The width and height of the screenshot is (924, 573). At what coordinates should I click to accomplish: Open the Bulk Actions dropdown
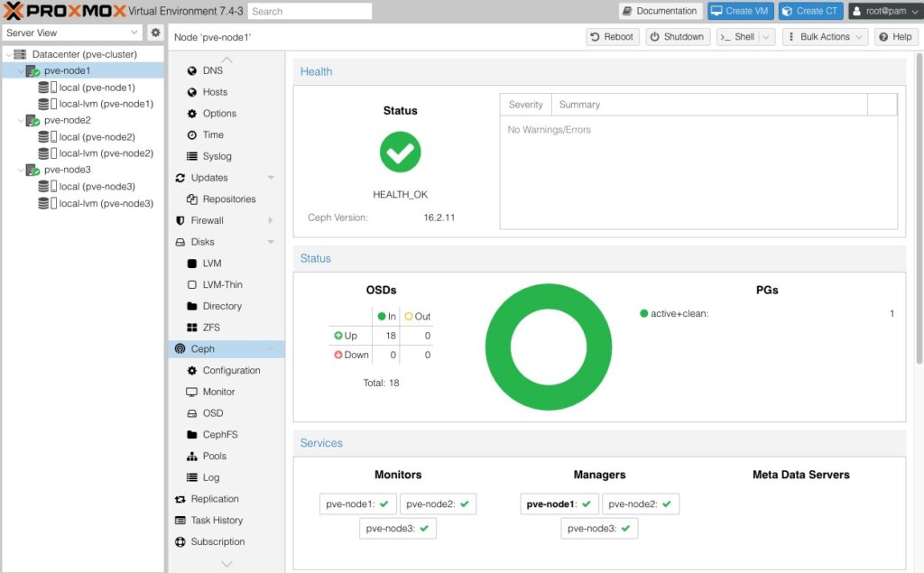[x=825, y=37]
